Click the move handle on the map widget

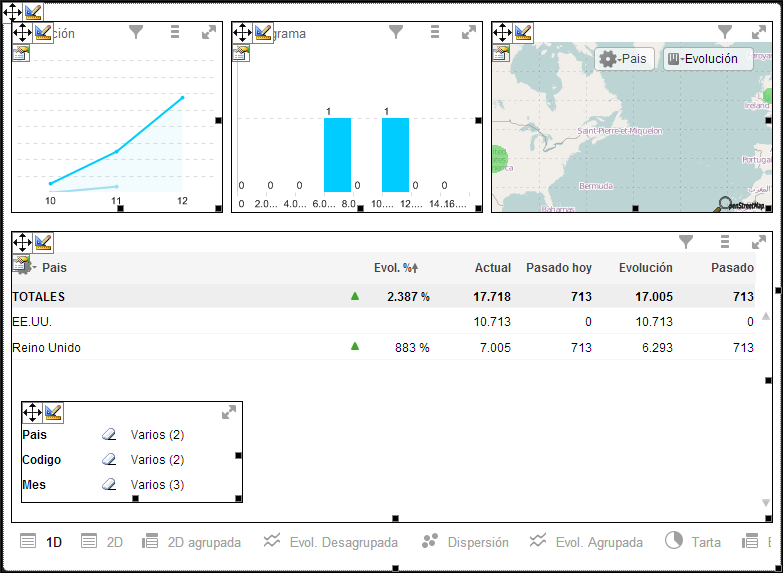pos(501,32)
